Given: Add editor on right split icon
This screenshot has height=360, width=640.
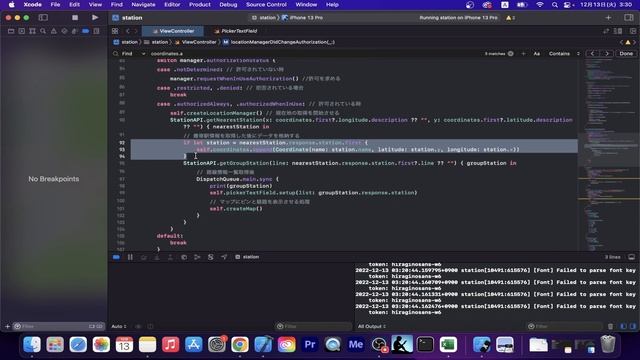Looking at the screenshot, I should pos(632,31).
